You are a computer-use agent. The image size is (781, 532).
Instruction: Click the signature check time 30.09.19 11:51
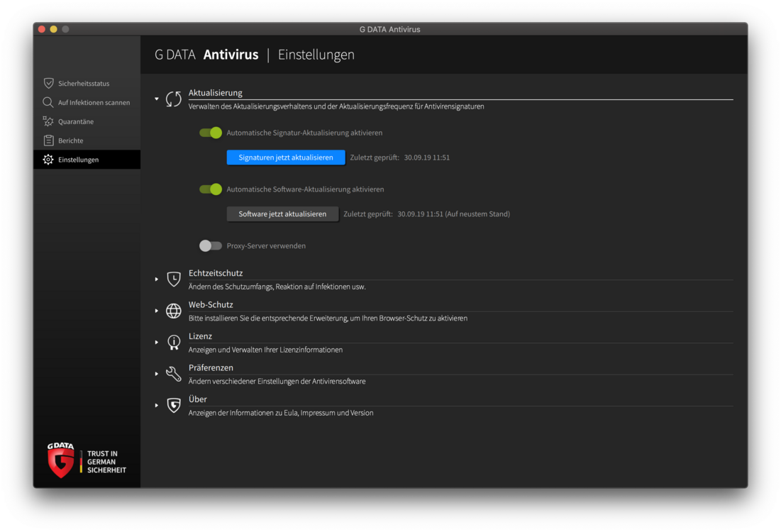pos(427,157)
